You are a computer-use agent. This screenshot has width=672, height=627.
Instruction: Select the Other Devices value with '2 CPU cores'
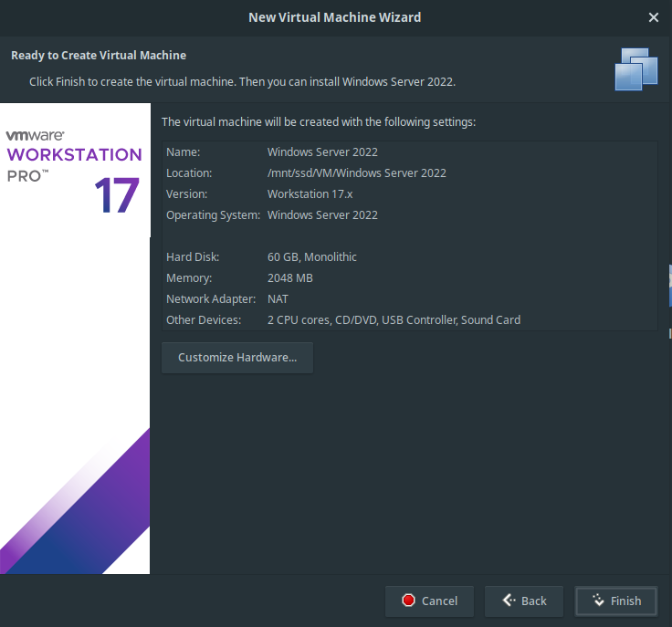pos(394,320)
